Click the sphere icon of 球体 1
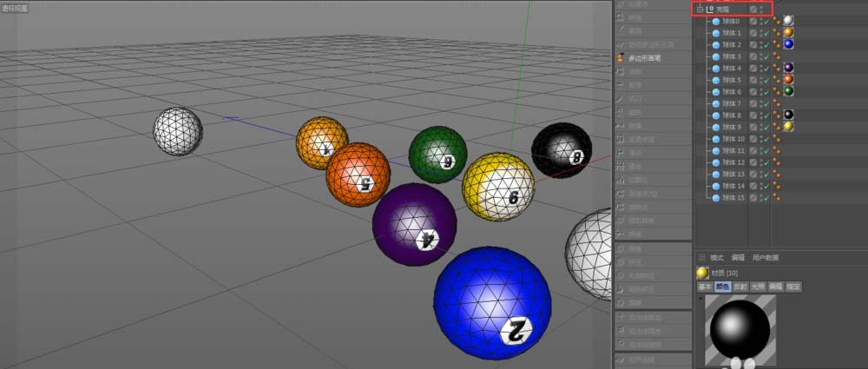 pos(716,33)
